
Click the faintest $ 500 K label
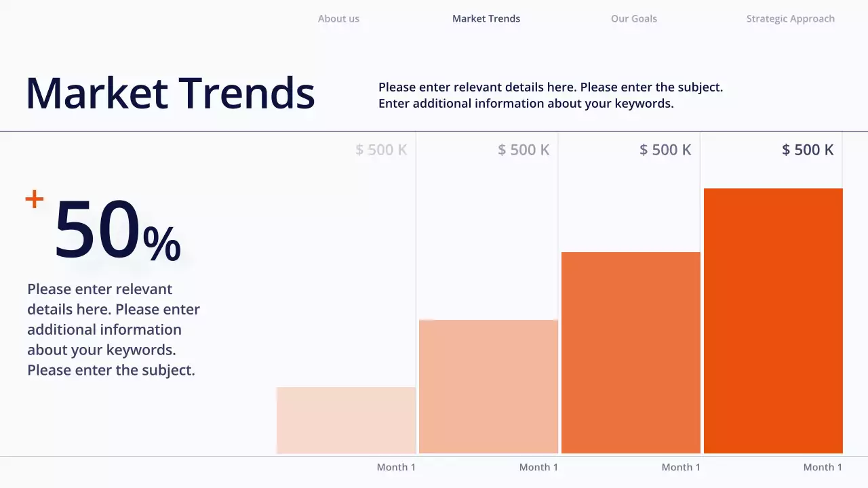coord(381,150)
